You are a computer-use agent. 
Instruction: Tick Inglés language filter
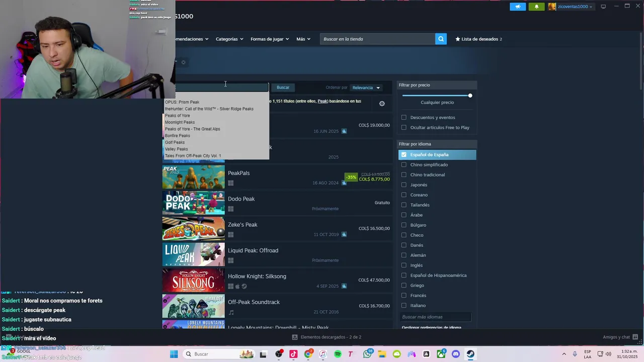click(x=404, y=265)
